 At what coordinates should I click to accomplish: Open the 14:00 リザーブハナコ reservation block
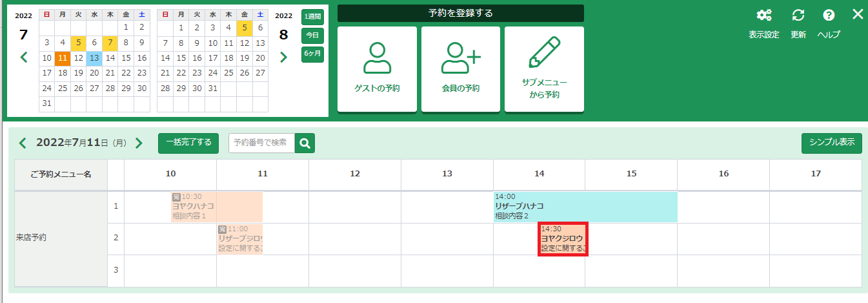coord(585,207)
